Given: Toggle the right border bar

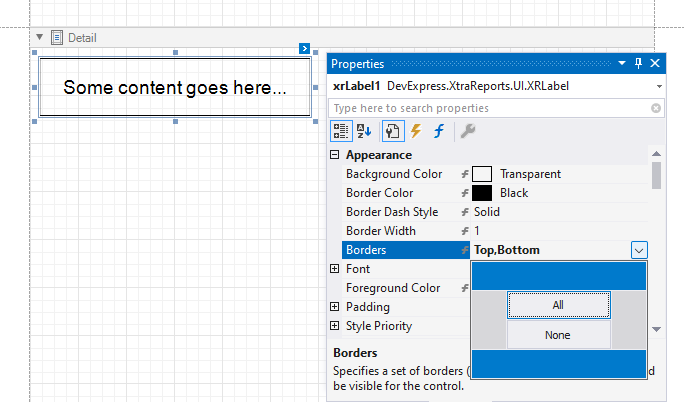Looking at the screenshot, I should coord(629,320).
